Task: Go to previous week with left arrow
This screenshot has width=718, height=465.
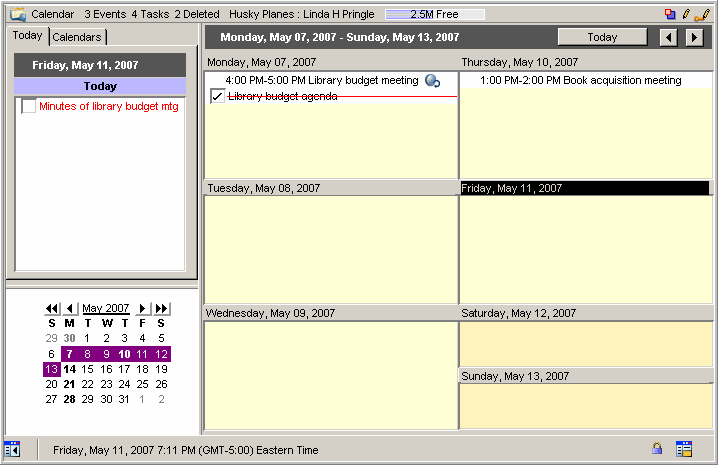Action: [x=670, y=37]
